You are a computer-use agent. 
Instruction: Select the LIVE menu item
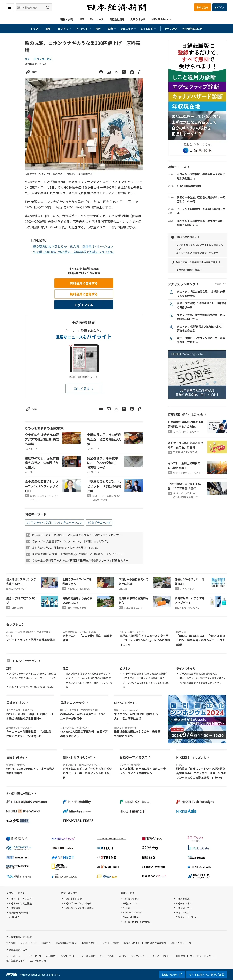point(82,19)
